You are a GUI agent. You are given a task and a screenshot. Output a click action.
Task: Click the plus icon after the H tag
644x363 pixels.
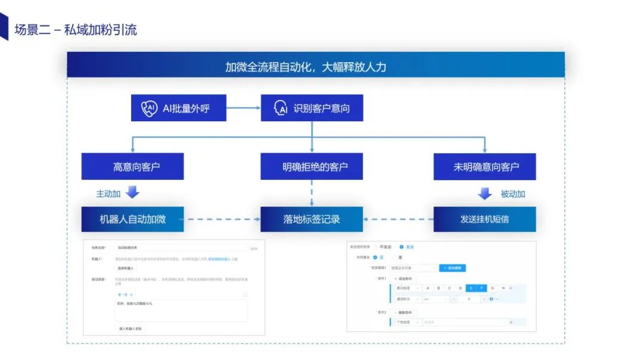(x=510, y=288)
